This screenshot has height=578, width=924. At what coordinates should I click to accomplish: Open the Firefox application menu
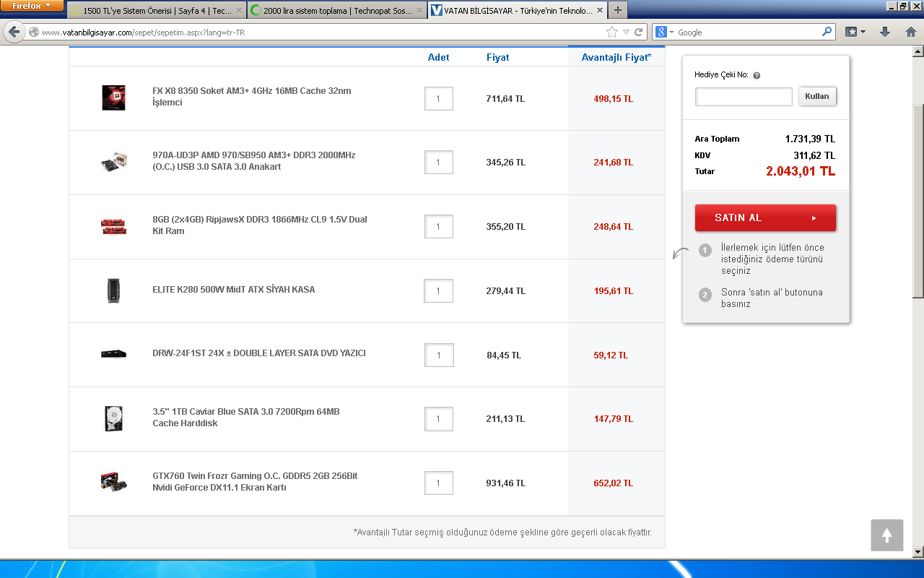coord(32,6)
